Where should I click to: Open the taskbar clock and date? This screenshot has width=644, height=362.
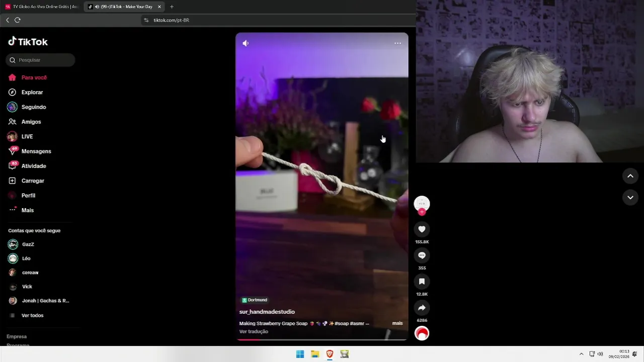(619, 354)
